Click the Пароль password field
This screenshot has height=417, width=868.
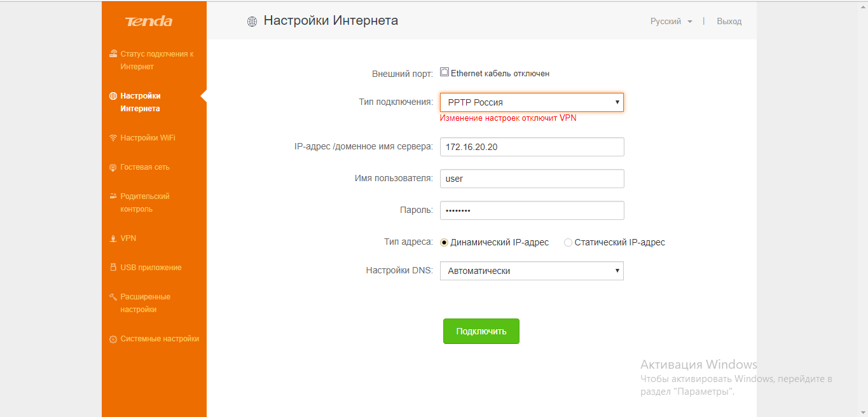(532, 210)
